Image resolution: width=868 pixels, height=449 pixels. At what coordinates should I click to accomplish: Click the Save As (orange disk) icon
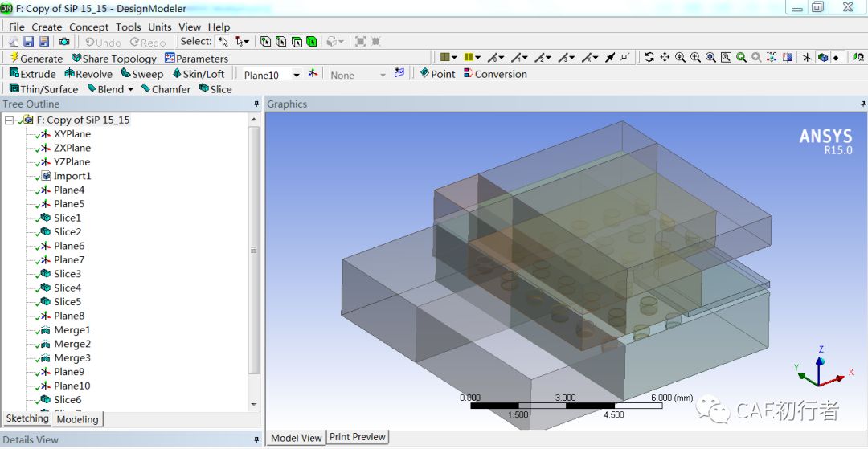44,42
